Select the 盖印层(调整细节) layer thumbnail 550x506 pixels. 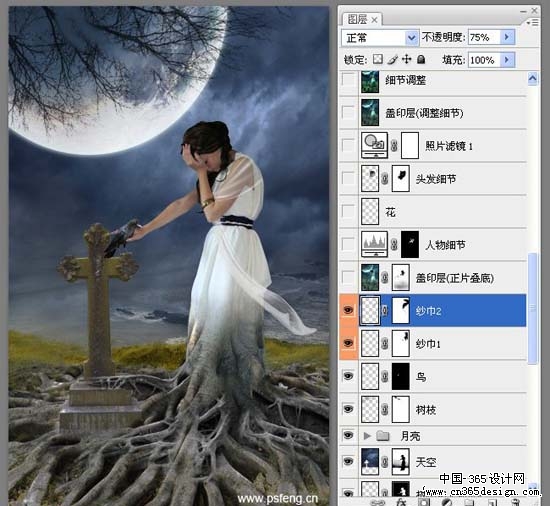coord(370,112)
